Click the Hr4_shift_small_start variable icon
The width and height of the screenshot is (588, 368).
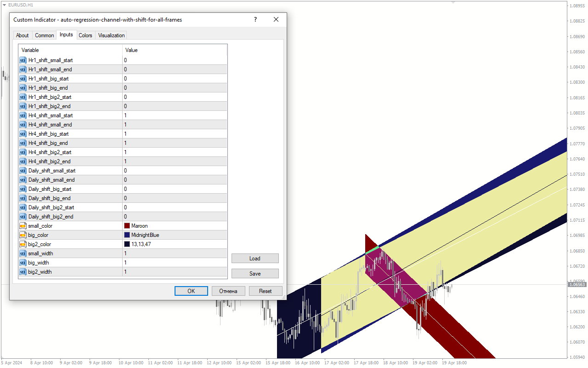pyautogui.click(x=23, y=115)
